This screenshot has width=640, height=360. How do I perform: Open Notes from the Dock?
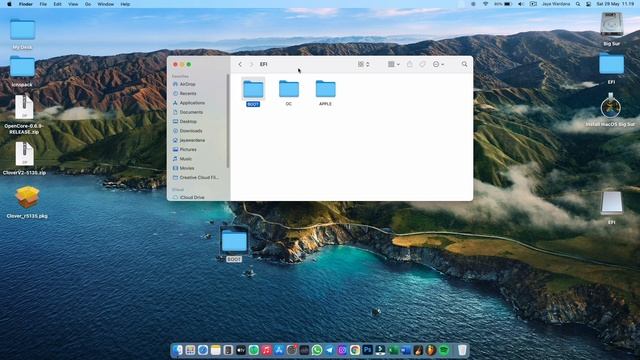pos(216,350)
